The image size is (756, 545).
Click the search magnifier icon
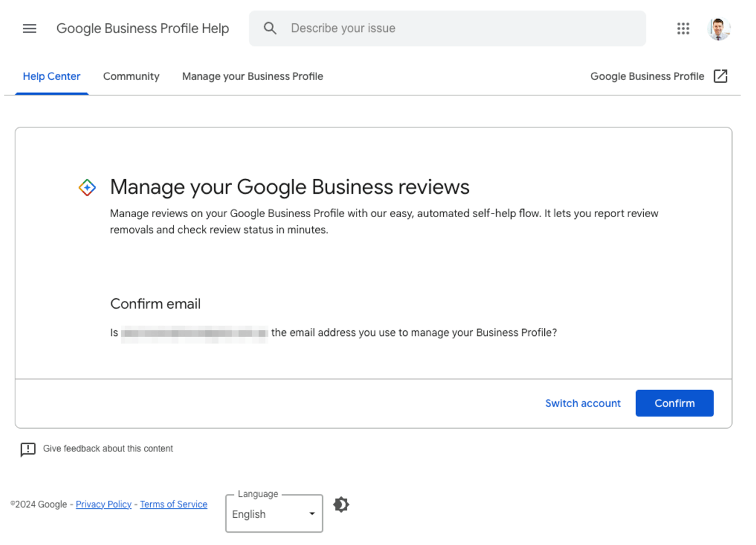270,28
